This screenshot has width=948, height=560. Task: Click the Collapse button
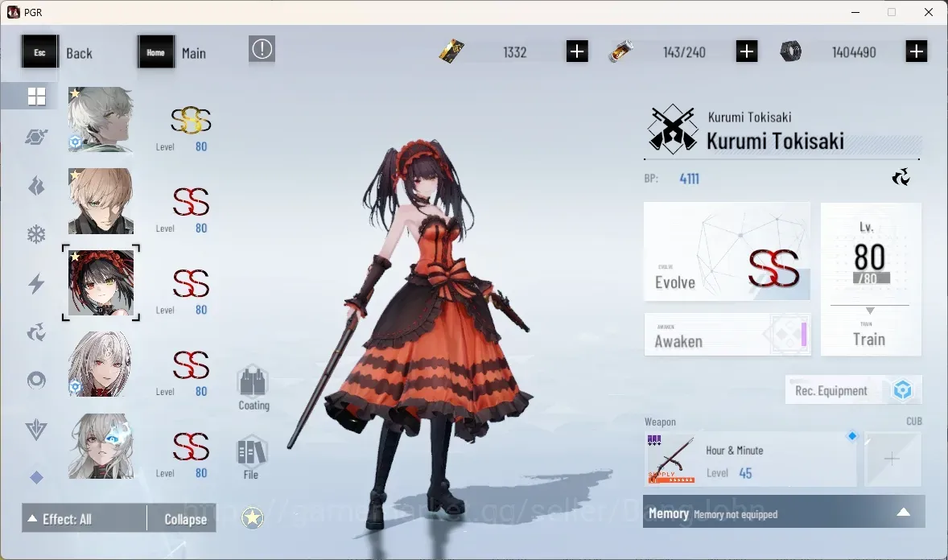182,518
